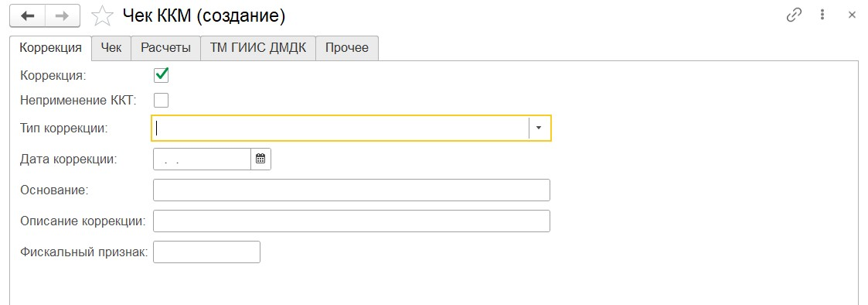Image resolution: width=868 pixels, height=305 pixels.
Task: Uncheck the Коррекция checkbox
Action: tap(161, 75)
